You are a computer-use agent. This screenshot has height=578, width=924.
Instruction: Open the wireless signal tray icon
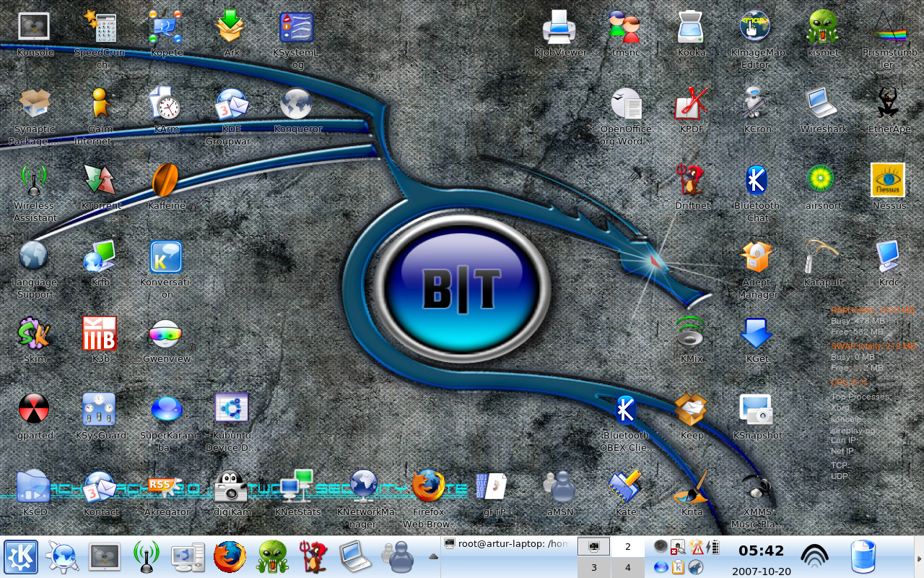click(815, 556)
